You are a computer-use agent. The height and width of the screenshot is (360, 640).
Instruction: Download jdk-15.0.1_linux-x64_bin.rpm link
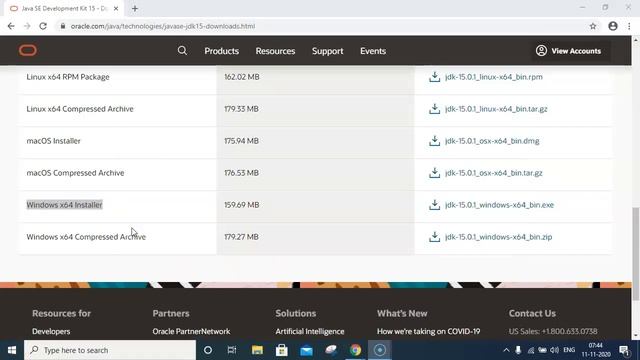493,77
